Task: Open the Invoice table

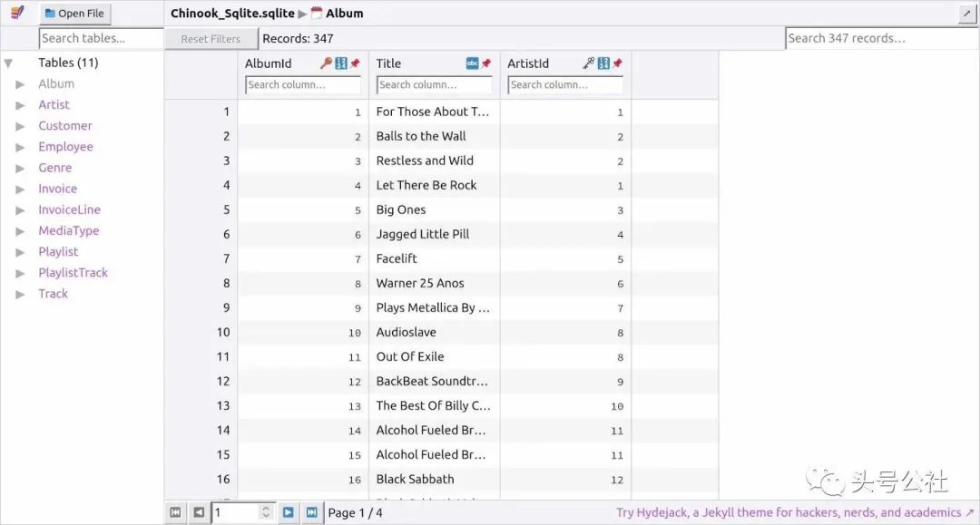Action: point(57,189)
